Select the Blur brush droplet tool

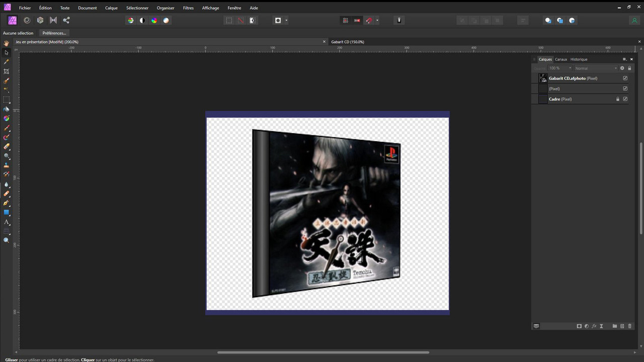point(7,184)
